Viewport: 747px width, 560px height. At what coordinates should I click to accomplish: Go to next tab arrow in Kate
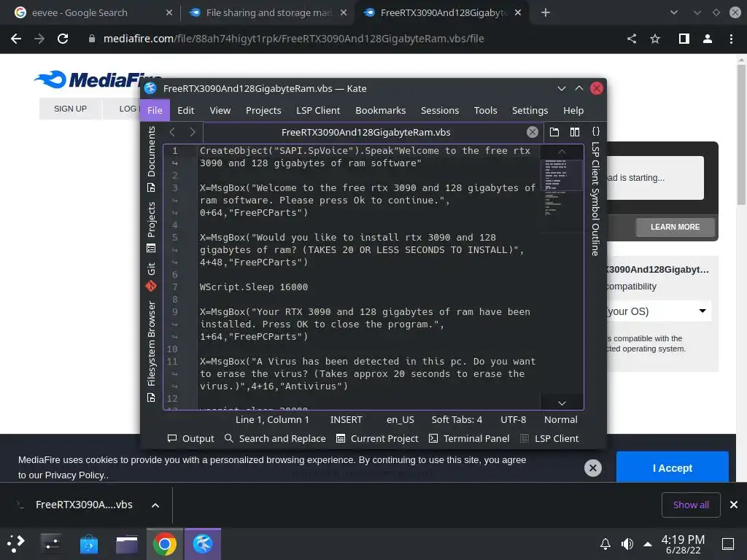pos(193,132)
